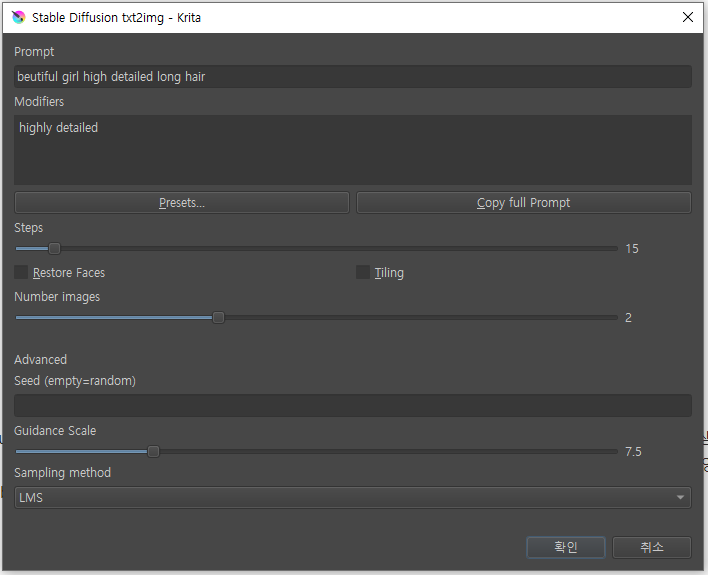Screen dimensions: 708x575
Task: Click the Steps slider handle
Action: click(54, 248)
